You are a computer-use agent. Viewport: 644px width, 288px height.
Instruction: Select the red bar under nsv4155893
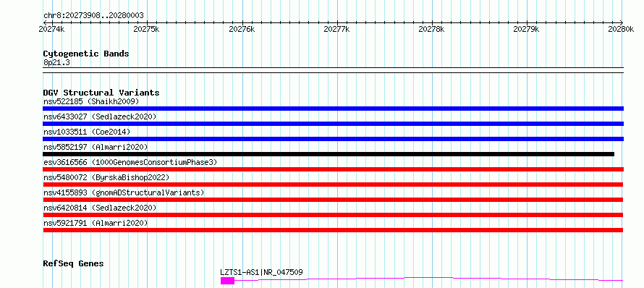(x=333, y=200)
